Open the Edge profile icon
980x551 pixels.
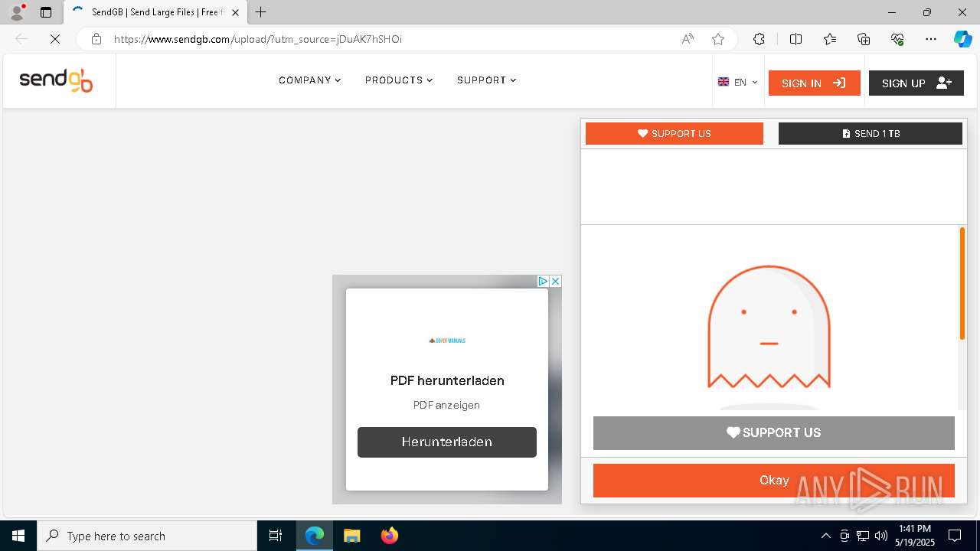[17, 12]
